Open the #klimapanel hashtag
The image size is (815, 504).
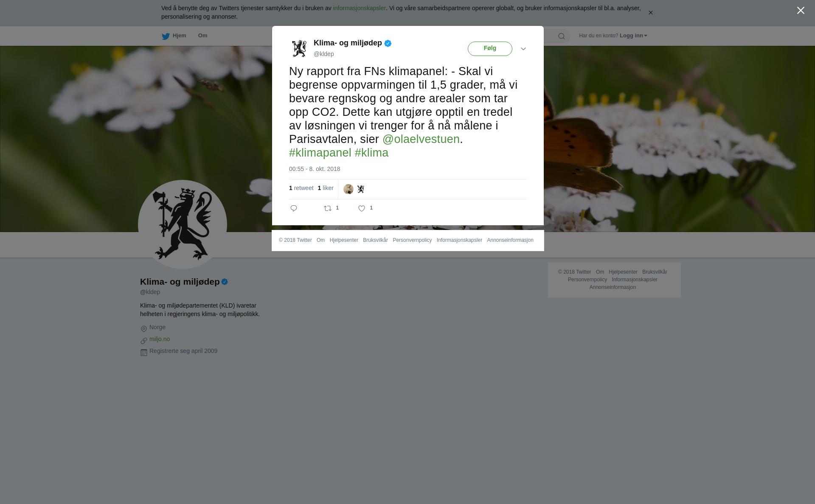pos(320,153)
